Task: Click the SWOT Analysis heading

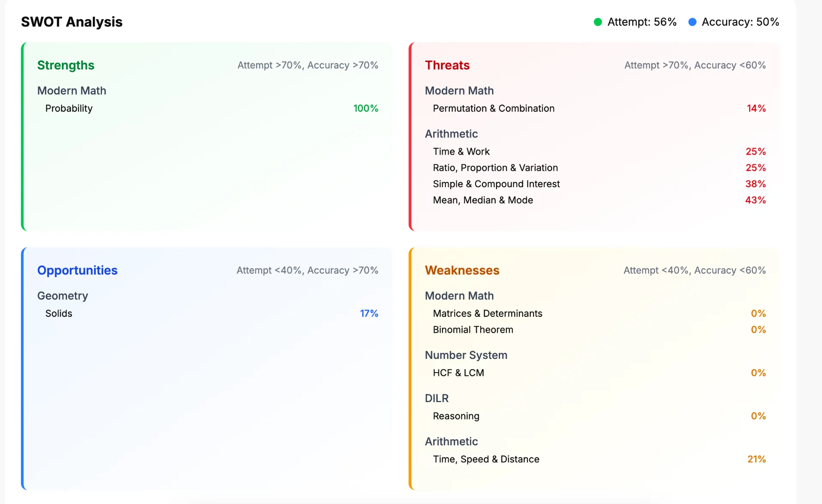Action: click(71, 22)
